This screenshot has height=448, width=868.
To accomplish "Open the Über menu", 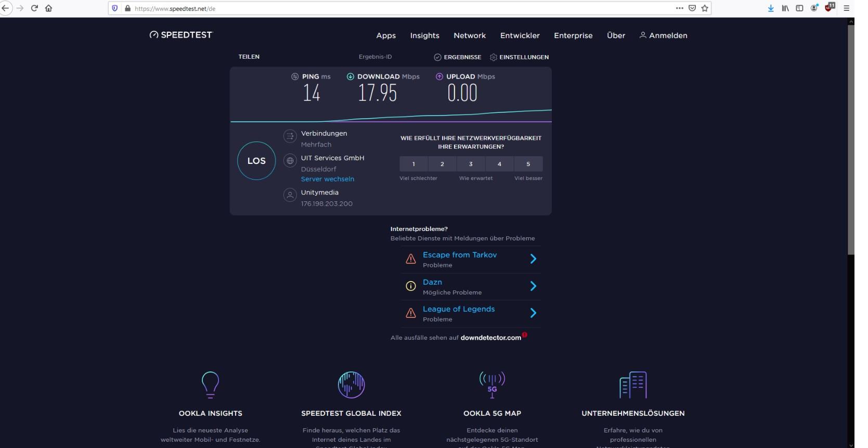I will point(616,35).
